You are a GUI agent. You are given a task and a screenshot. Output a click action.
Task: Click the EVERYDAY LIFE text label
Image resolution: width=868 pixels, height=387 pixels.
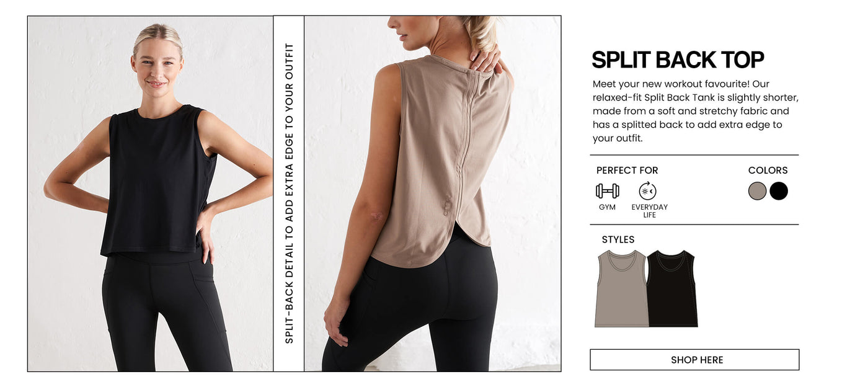click(649, 211)
